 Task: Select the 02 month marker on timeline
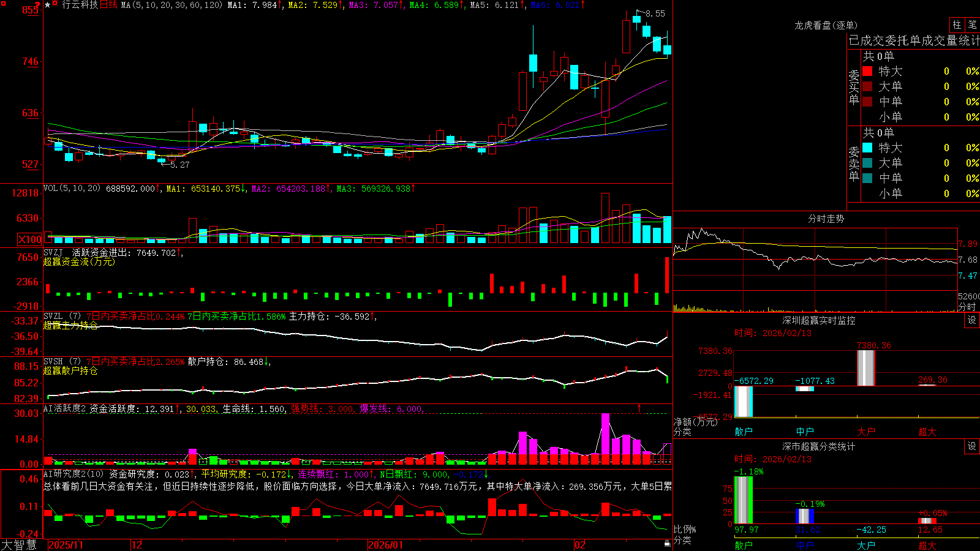click(x=579, y=545)
